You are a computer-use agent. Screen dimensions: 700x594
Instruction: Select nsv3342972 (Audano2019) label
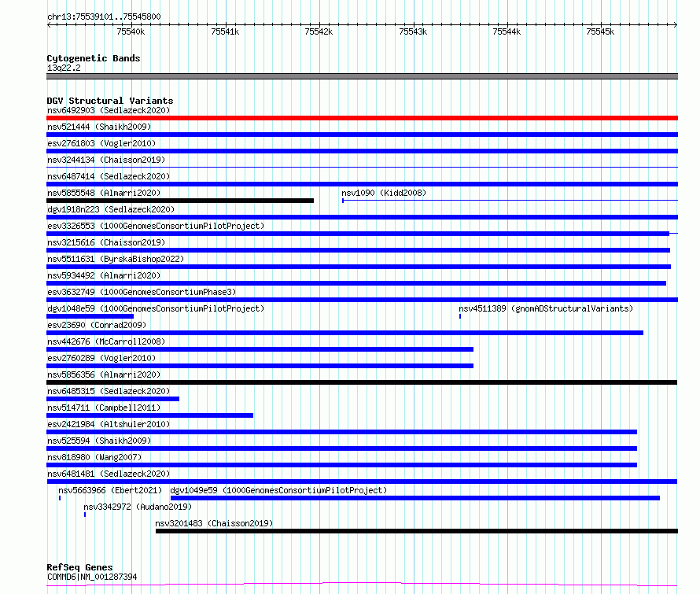[x=138, y=507]
